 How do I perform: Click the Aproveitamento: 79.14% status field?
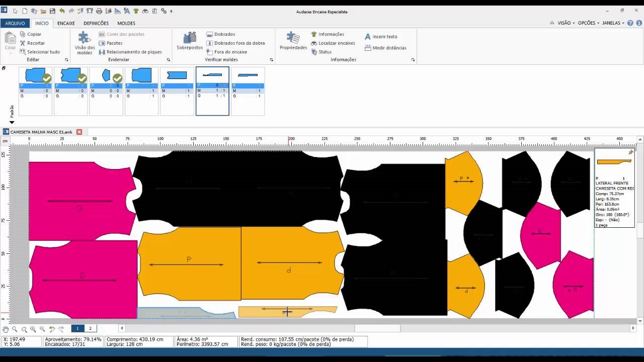coord(73,339)
